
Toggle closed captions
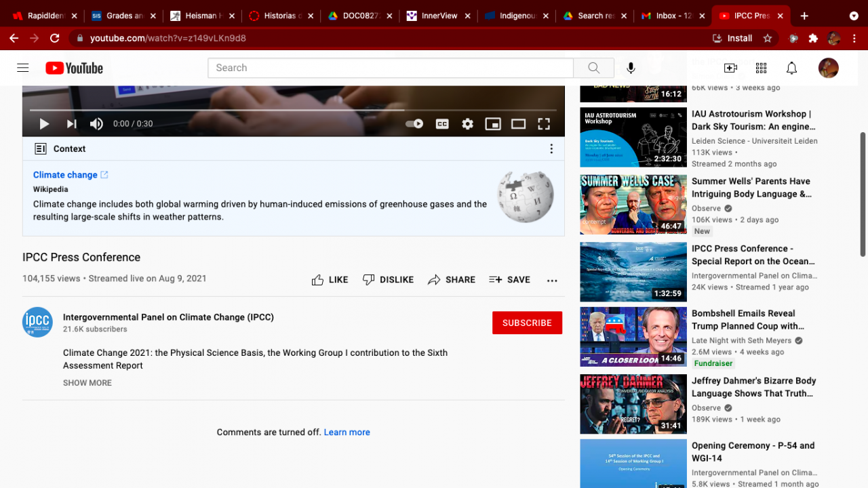(x=442, y=124)
